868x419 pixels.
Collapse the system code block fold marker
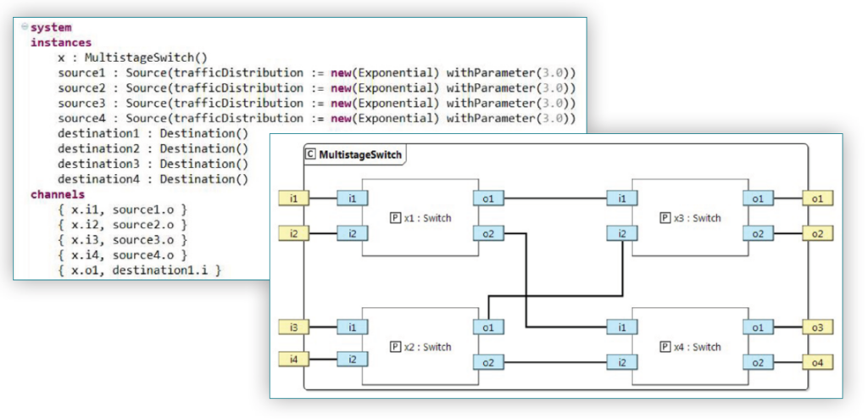pos(25,27)
